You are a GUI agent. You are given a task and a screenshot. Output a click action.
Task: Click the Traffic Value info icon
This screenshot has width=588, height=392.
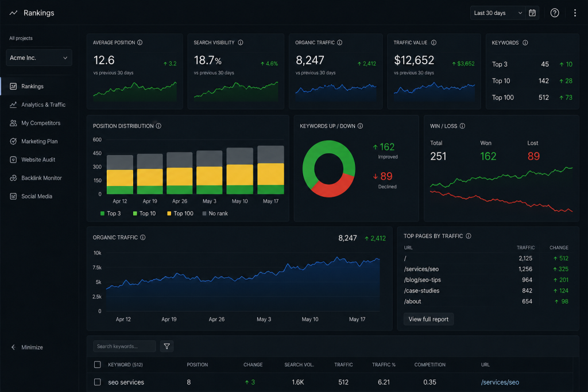coord(434,42)
